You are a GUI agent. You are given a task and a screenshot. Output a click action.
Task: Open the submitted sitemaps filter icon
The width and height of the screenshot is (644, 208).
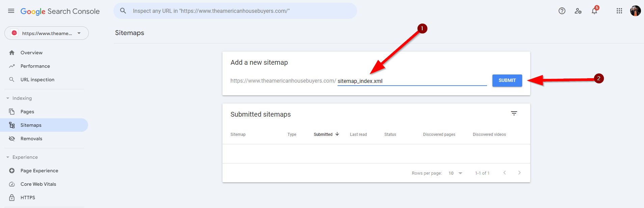point(514,113)
